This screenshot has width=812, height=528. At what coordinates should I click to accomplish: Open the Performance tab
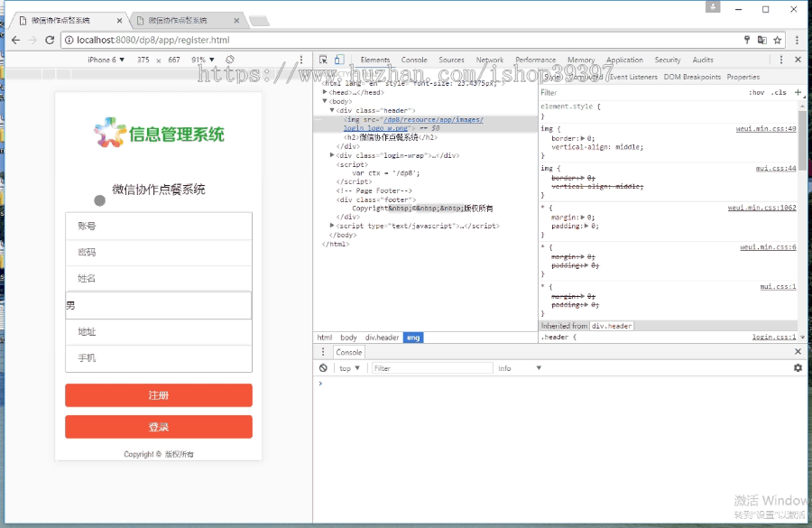pyautogui.click(x=535, y=60)
